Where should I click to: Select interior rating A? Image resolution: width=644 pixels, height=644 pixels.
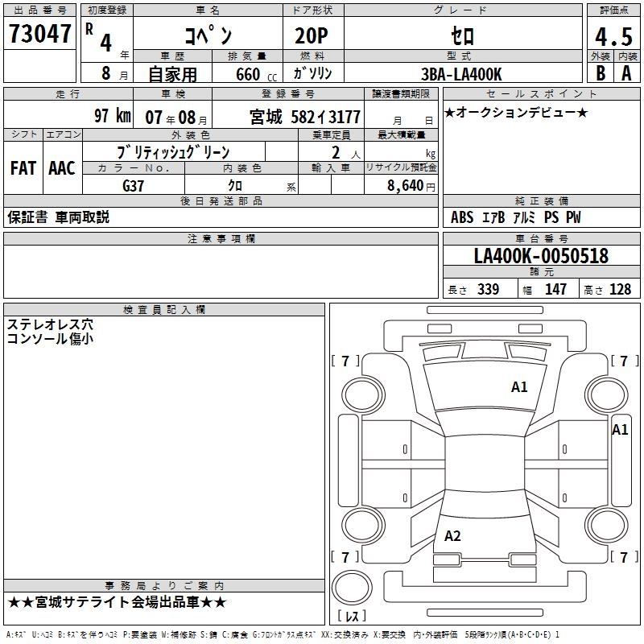(626, 73)
